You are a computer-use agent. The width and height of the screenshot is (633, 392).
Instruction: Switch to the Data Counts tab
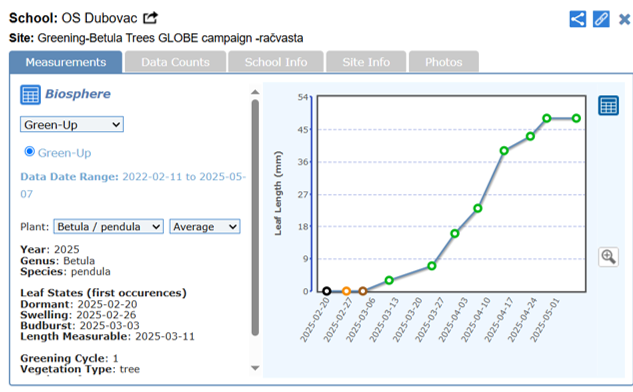(175, 62)
